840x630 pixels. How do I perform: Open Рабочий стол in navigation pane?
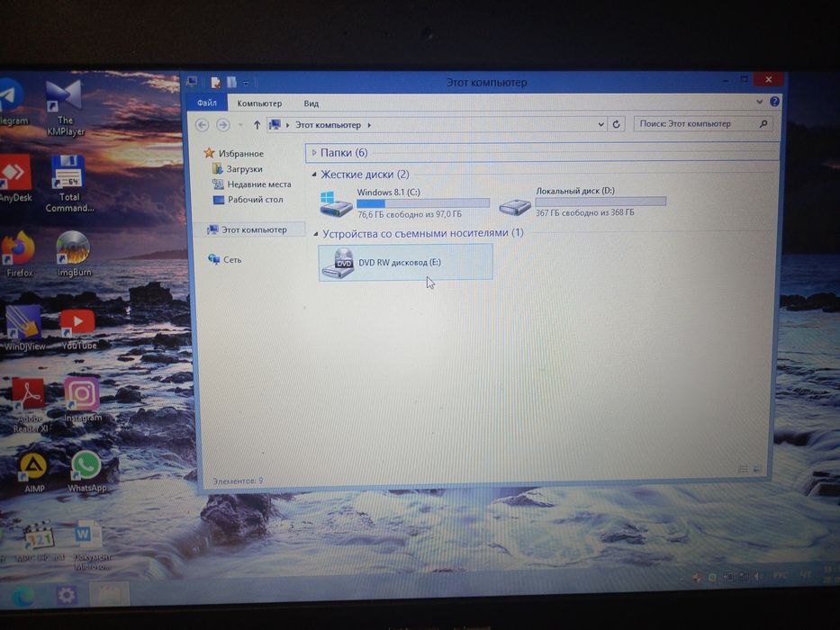pos(248,199)
